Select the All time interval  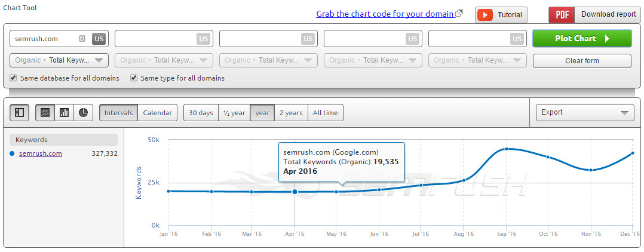pyautogui.click(x=325, y=113)
